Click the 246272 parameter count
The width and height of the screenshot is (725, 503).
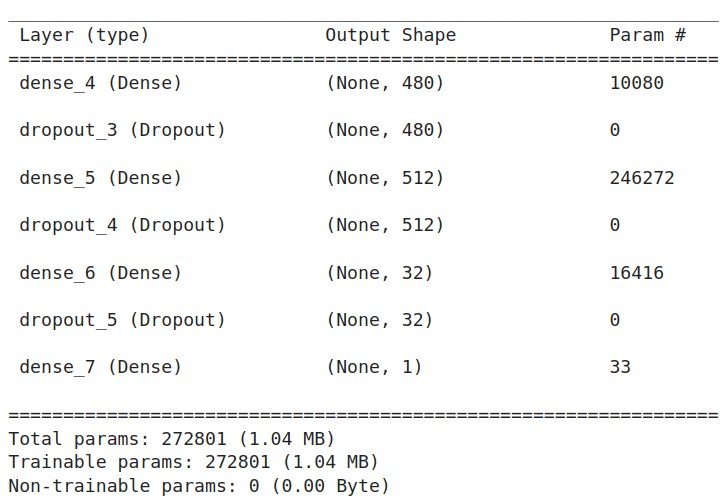(x=642, y=178)
